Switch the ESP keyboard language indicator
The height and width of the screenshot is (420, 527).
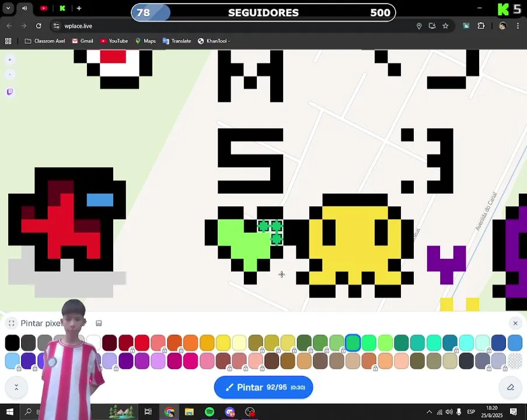pyautogui.click(x=471, y=412)
